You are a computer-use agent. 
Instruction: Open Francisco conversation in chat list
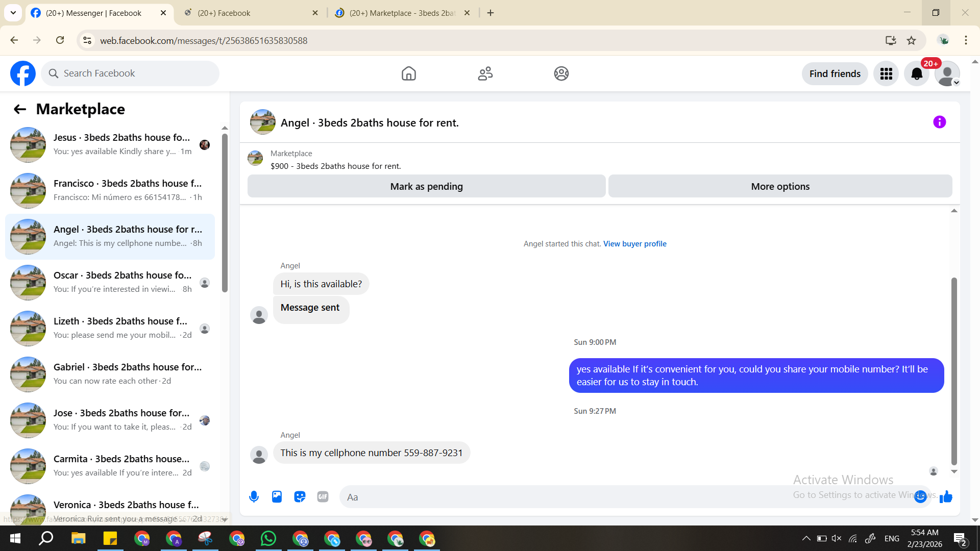click(110, 191)
